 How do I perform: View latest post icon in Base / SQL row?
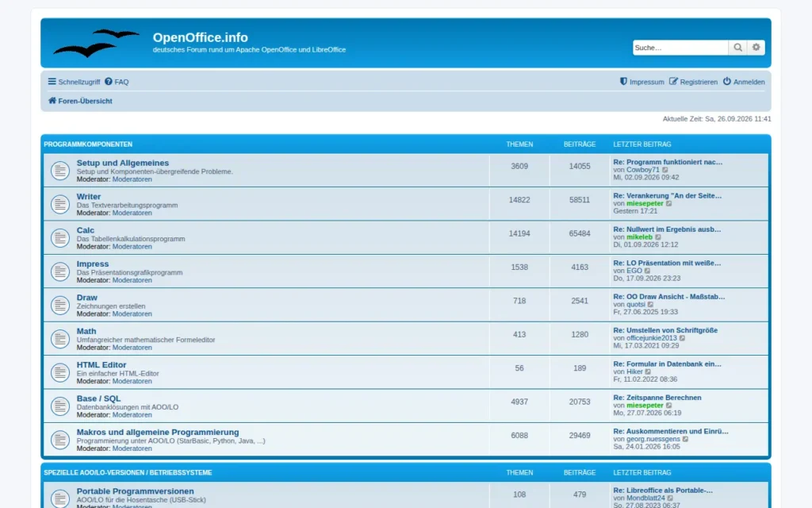pyautogui.click(x=669, y=406)
